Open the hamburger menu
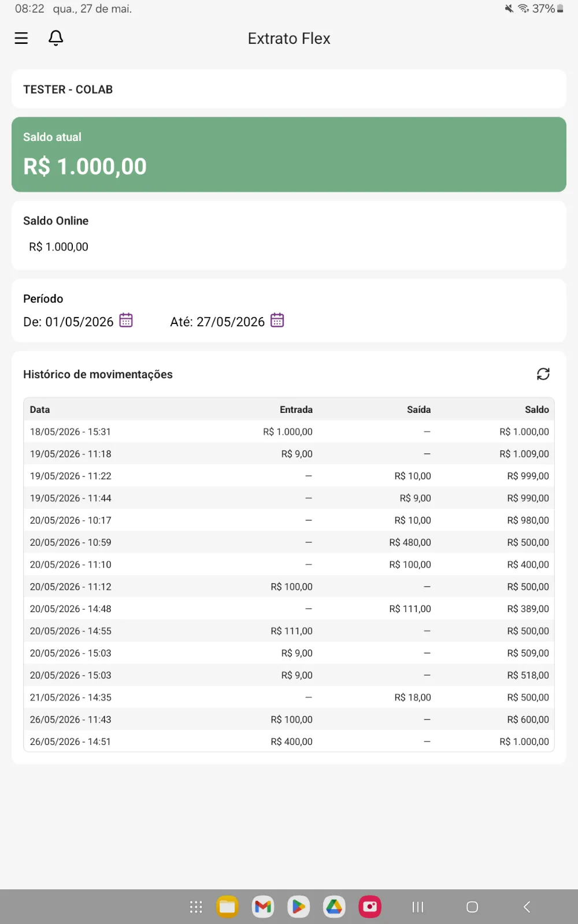The image size is (578, 924). (x=21, y=38)
